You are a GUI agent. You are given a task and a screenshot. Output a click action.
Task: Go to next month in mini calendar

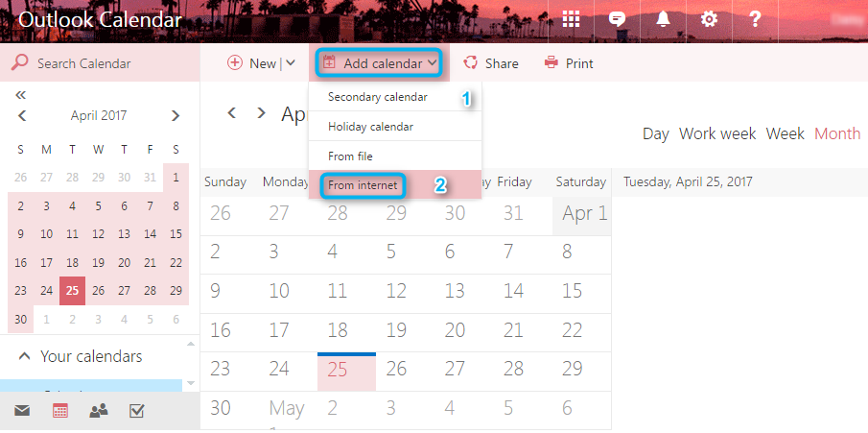[176, 116]
